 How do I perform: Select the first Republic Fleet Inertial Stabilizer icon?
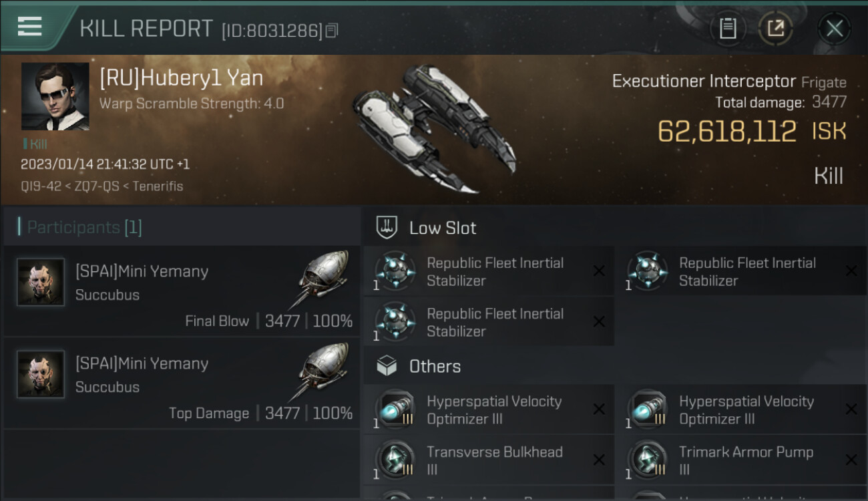395,271
